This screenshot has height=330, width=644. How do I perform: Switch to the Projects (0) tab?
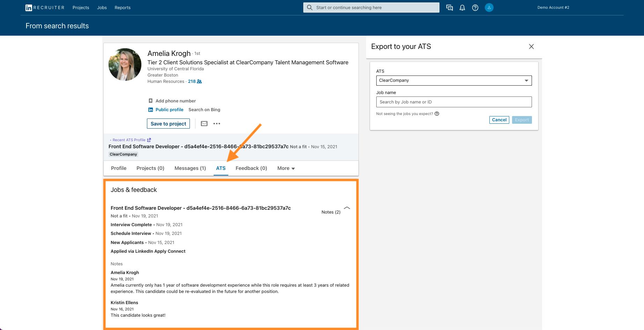150,168
